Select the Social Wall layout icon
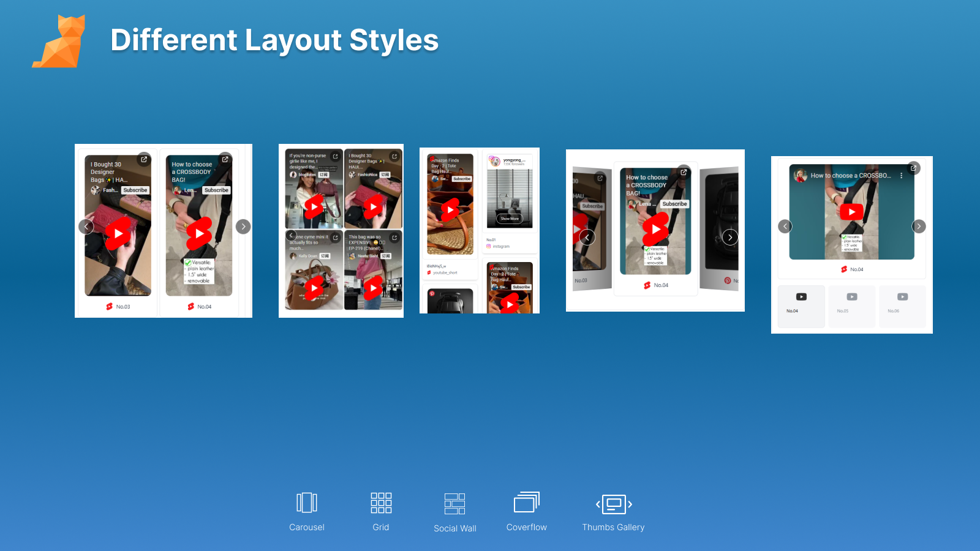 [454, 504]
